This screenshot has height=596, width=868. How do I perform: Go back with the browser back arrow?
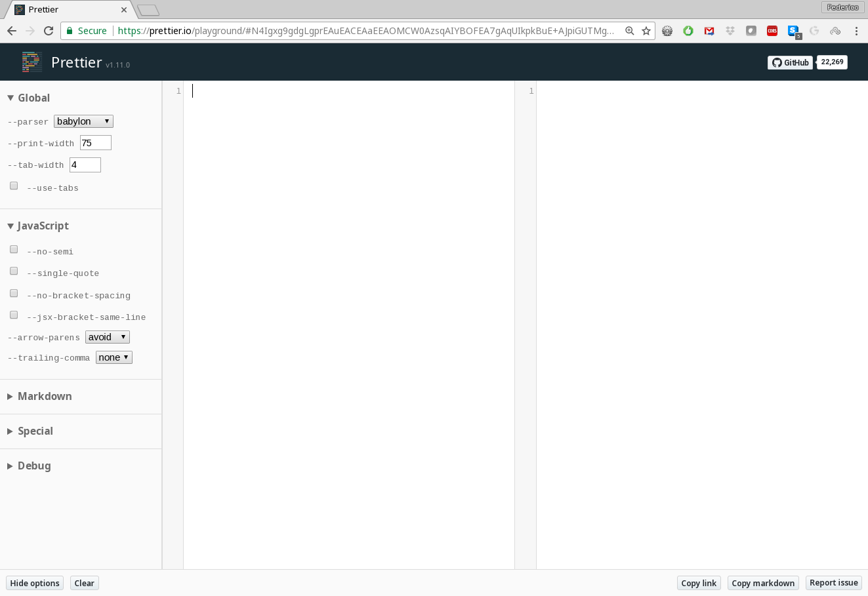(x=12, y=31)
